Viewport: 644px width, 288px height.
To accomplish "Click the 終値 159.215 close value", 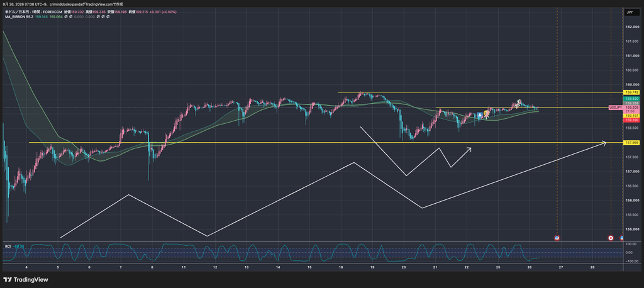I will (138, 12).
